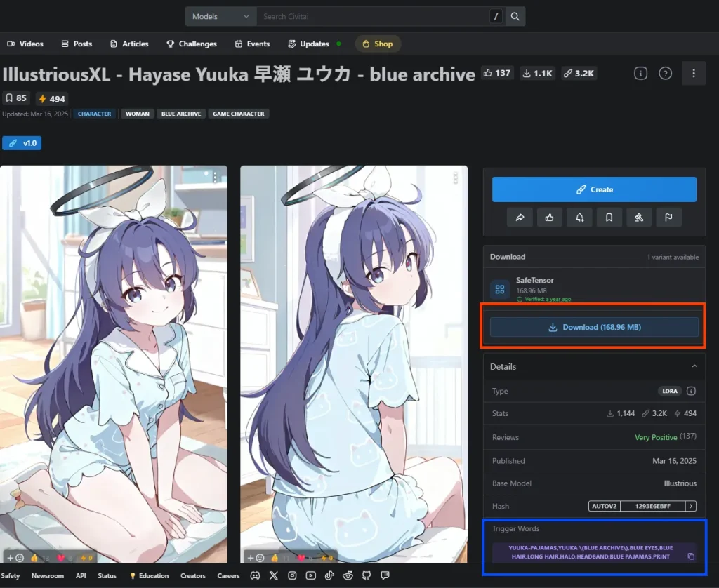This screenshot has width=719, height=588.
Task: Click the search magnifier icon
Action: coord(515,17)
